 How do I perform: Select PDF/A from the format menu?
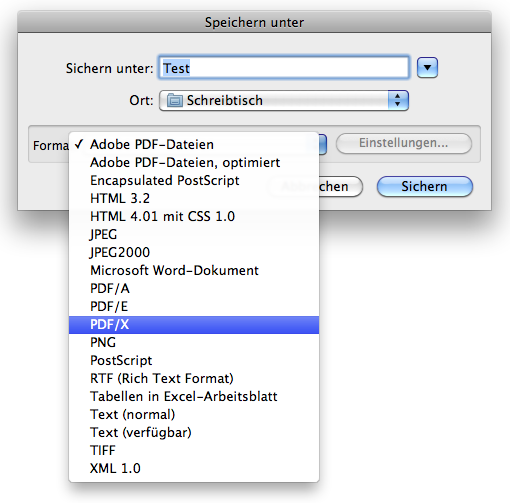click(x=194, y=289)
